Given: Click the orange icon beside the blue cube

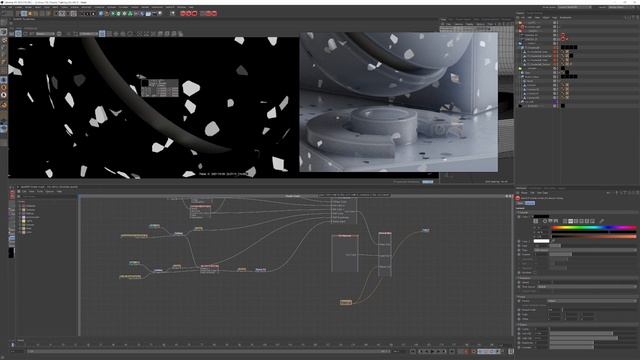Looking at the screenshot, I should (x=107, y=13).
